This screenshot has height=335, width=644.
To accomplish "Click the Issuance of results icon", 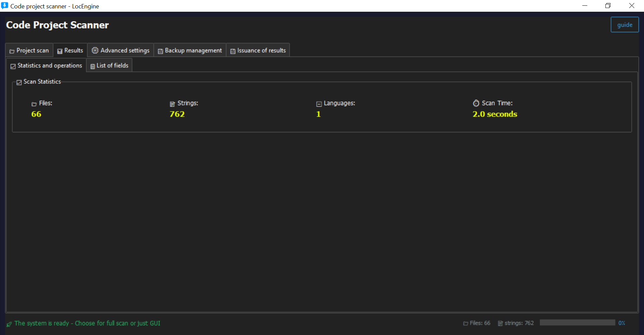I will 233,51.
